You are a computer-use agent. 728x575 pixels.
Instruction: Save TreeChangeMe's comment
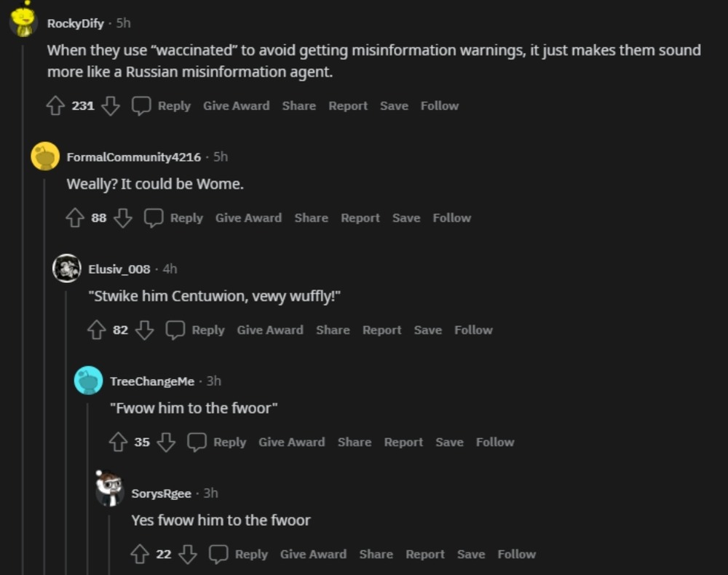tap(449, 443)
